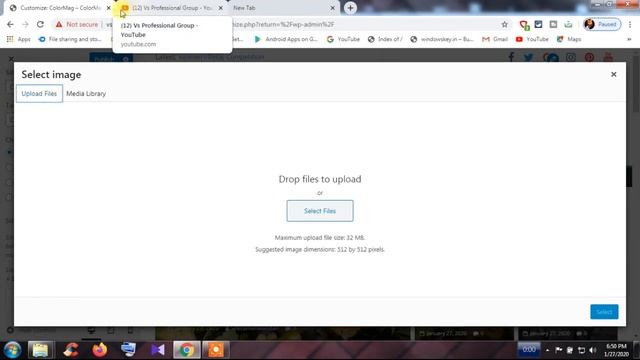Reload the current page
The height and width of the screenshot is (360, 640).
coord(40,24)
